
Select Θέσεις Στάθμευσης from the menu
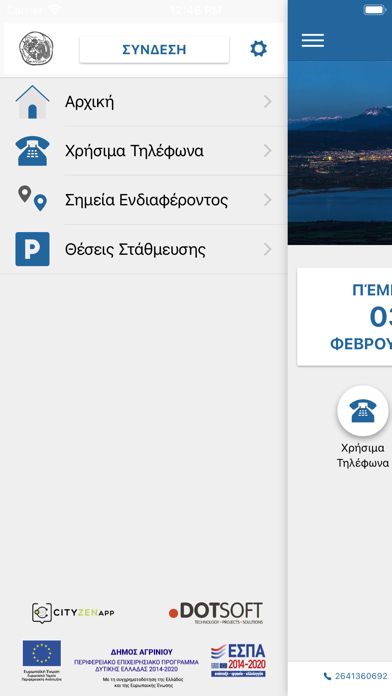tap(144, 249)
